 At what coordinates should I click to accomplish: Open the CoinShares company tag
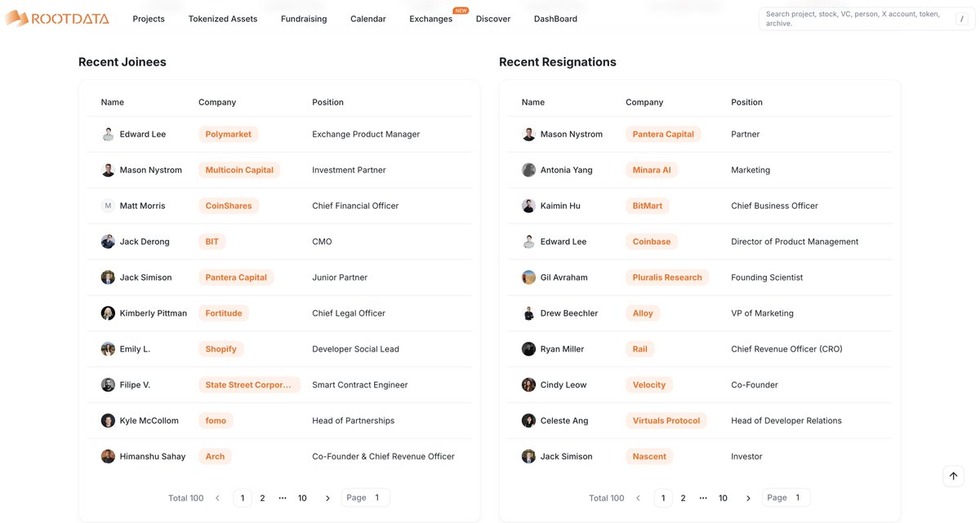pos(229,206)
